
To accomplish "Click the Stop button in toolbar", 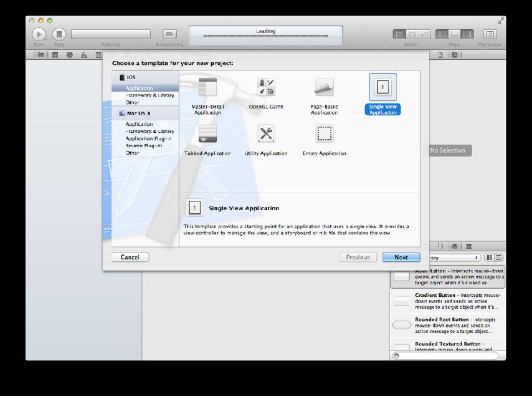I will coord(59,34).
